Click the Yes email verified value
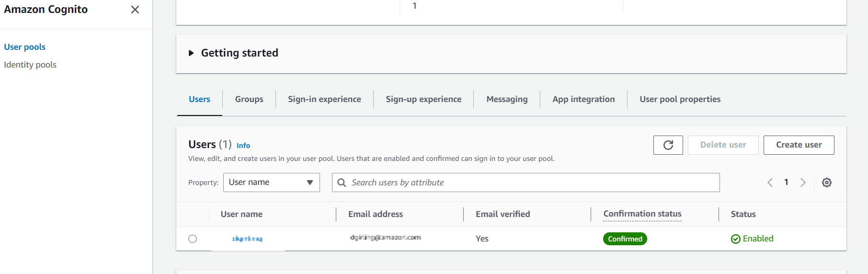The height and width of the screenshot is (274, 868). (x=482, y=239)
